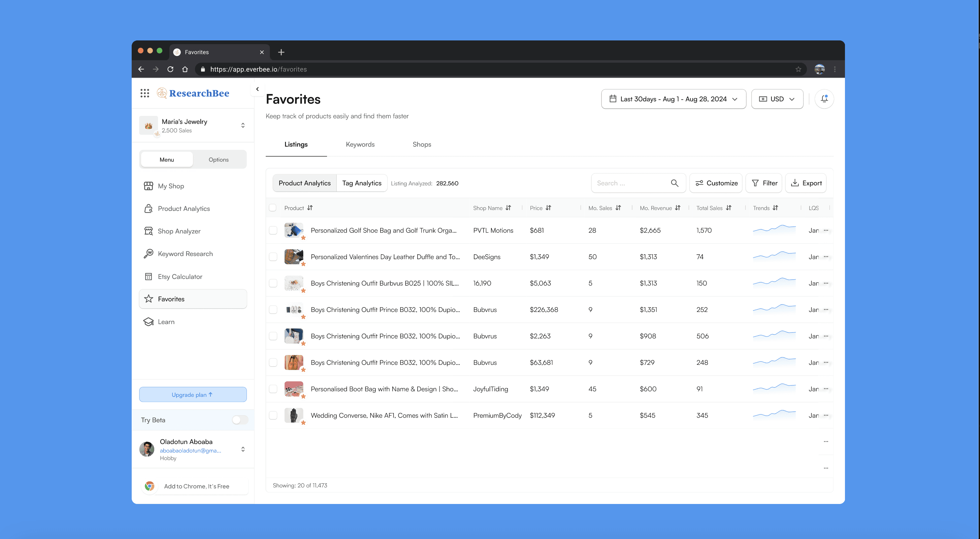Click the Export button
The height and width of the screenshot is (539, 980).
806,183
